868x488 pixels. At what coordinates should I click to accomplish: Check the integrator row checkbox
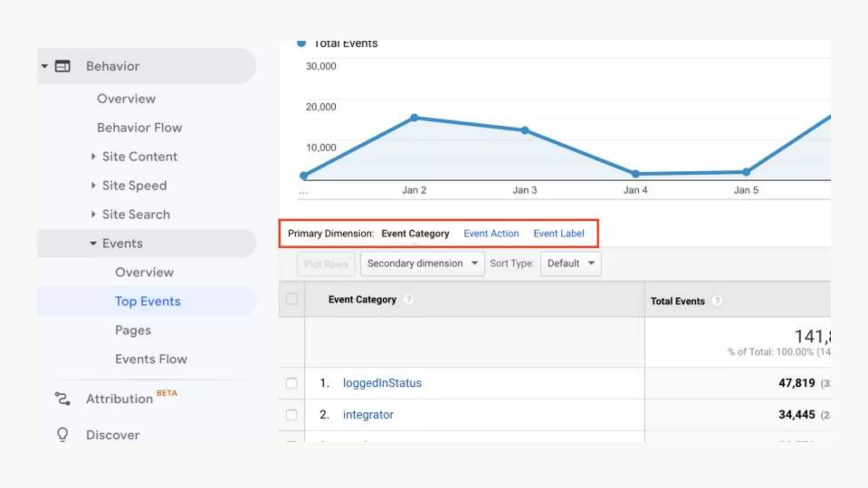(292, 415)
